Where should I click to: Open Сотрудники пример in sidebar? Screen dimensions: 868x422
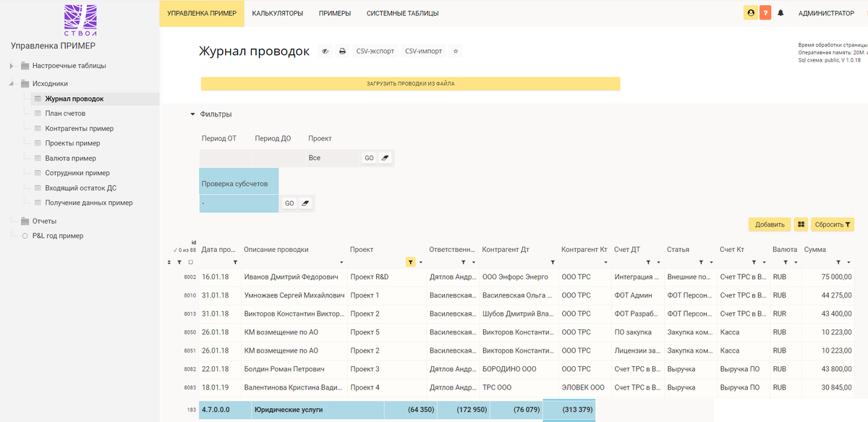(x=77, y=173)
